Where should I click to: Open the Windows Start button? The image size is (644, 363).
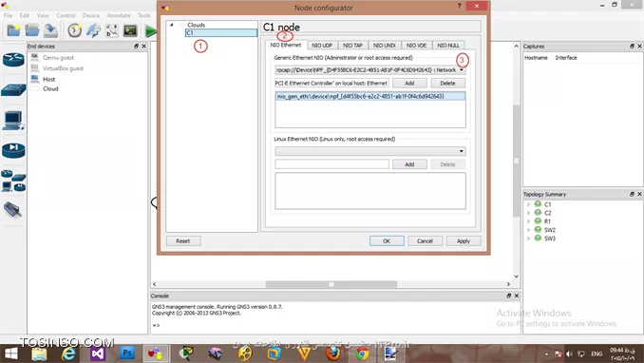click(x=10, y=353)
